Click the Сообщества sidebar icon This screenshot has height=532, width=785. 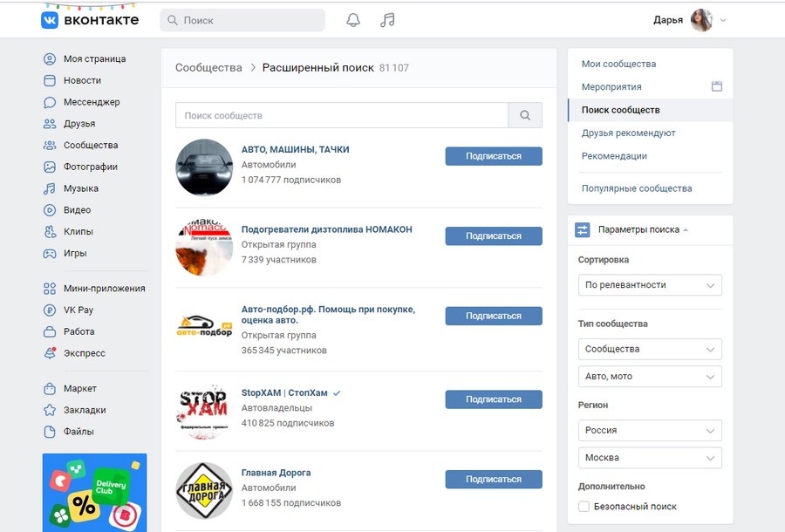(x=50, y=145)
